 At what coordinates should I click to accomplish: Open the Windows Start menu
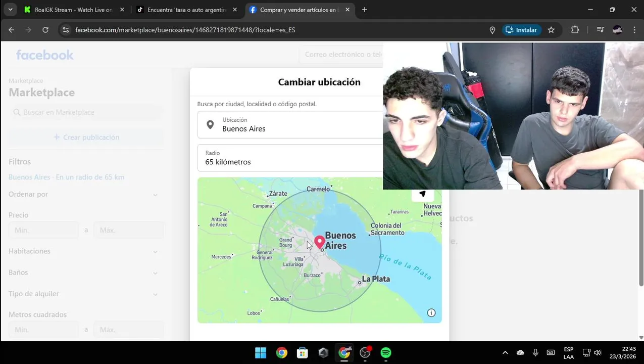coord(261,353)
